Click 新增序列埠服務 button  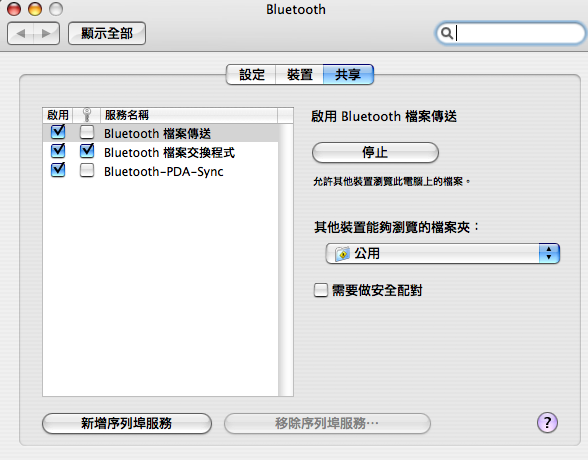(x=127, y=423)
